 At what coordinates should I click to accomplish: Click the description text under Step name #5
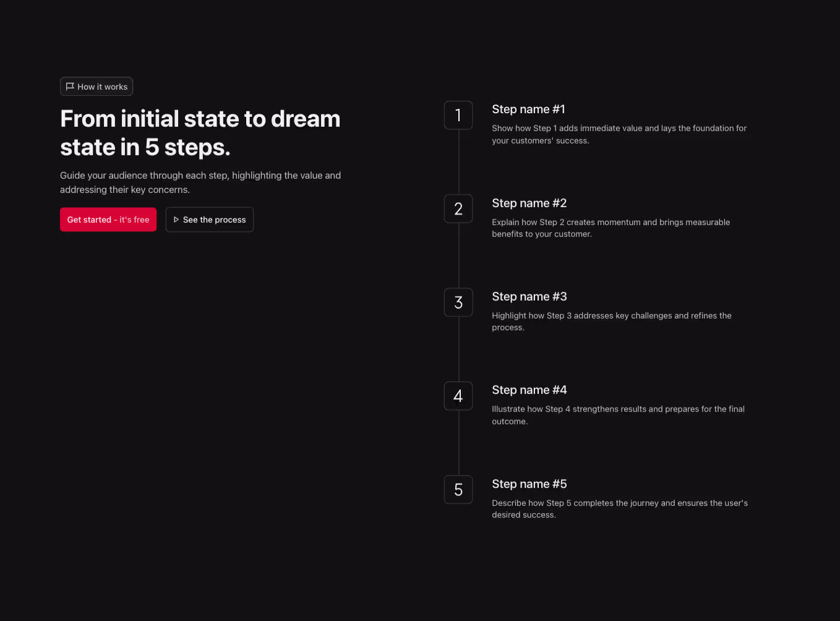click(x=619, y=508)
